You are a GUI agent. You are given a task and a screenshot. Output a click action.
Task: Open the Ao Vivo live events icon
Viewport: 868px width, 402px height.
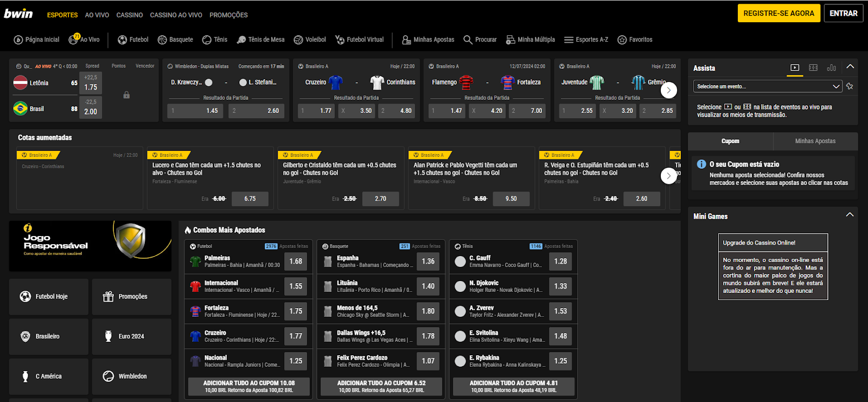tap(84, 40)
